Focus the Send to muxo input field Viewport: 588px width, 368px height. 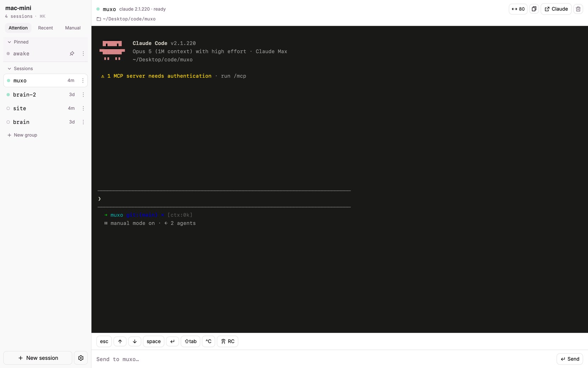[324, 359]
